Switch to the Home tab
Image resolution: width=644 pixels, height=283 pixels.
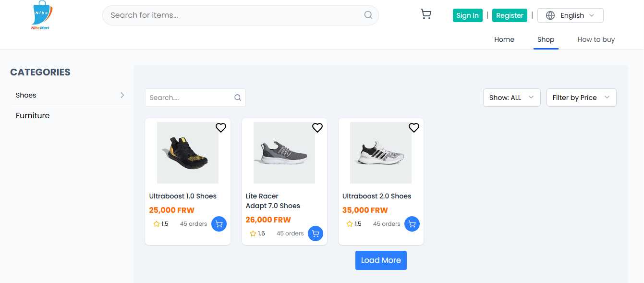coord(504,39)
